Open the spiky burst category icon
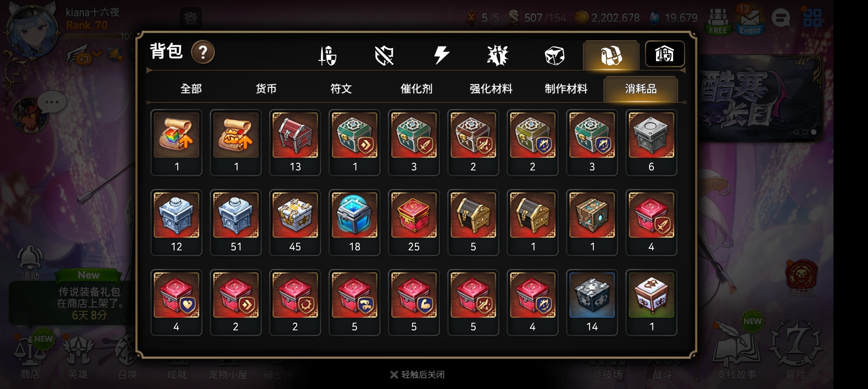The image size is (868, 389). coord(498,56)
